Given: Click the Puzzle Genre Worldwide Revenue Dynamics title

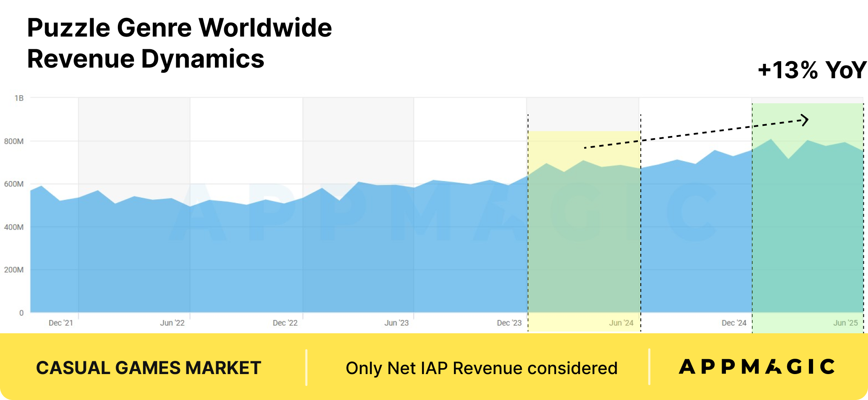Looking at the screenshot, I should point(179,43).
